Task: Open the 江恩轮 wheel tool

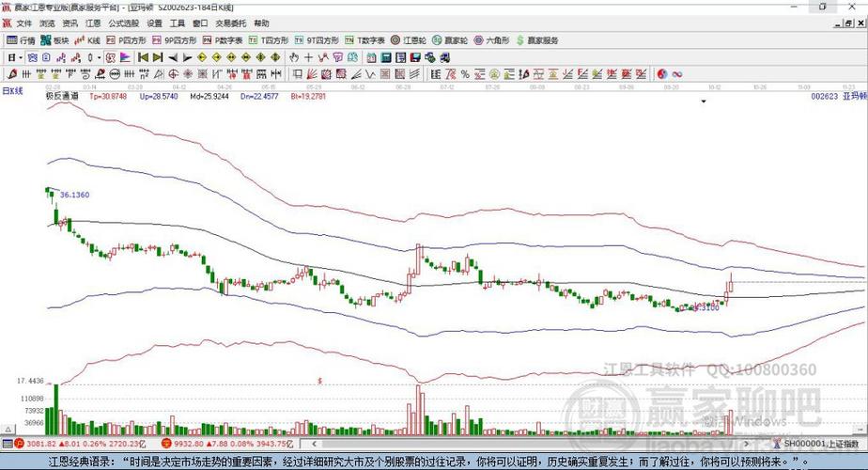Action: tap(409, 40)
